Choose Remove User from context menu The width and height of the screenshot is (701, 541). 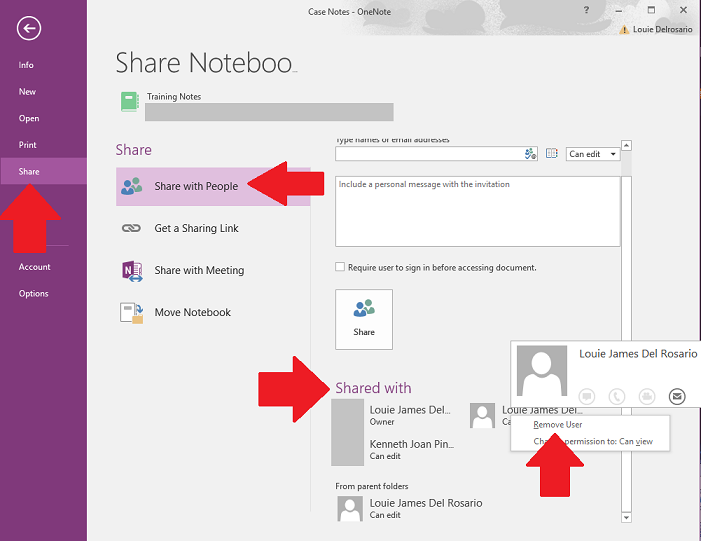[557, 425]
